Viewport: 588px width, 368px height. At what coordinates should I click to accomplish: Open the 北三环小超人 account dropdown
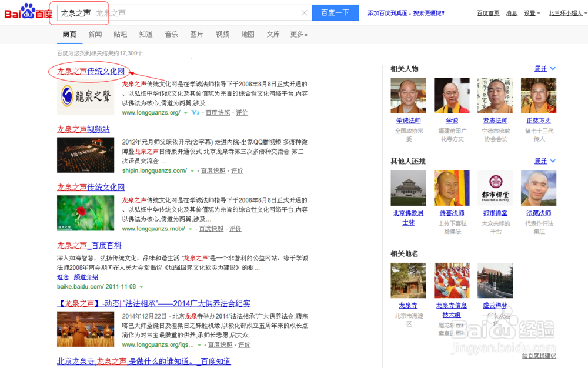pos(567,13)
